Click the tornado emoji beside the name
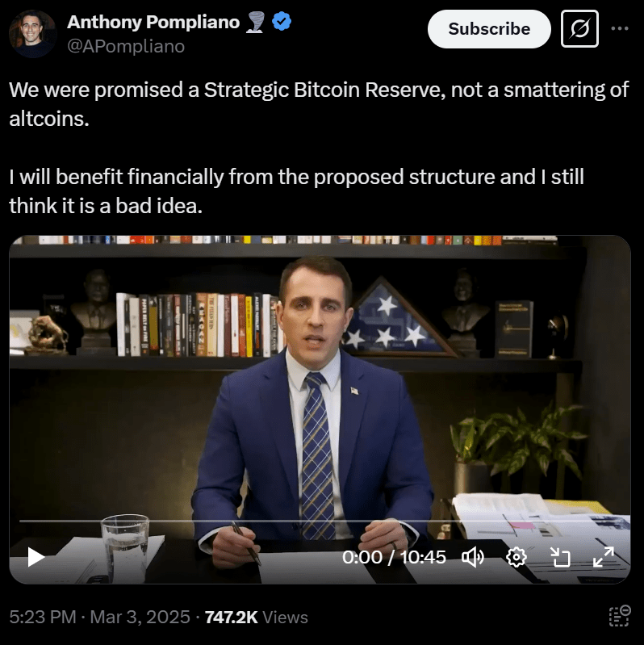Screen dimensions: 644x645 click(255, 22)
